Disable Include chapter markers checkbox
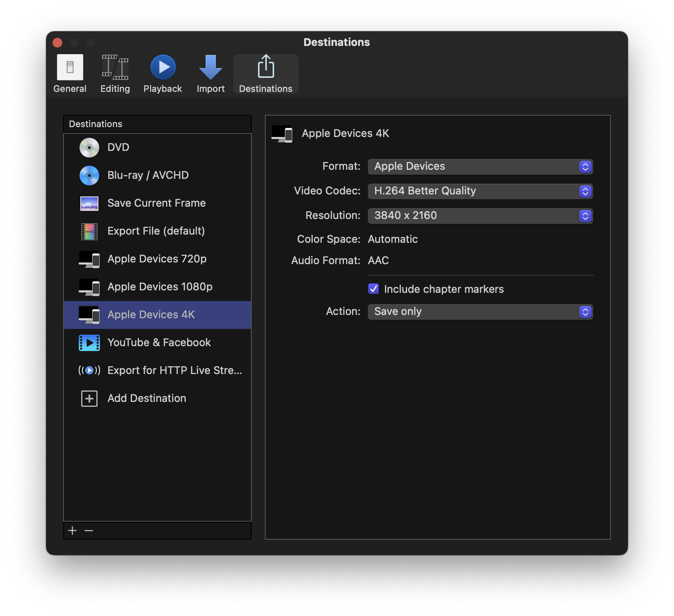Image resolution: width=674 pixels, height=616 pixels. [x=373, y=289]
